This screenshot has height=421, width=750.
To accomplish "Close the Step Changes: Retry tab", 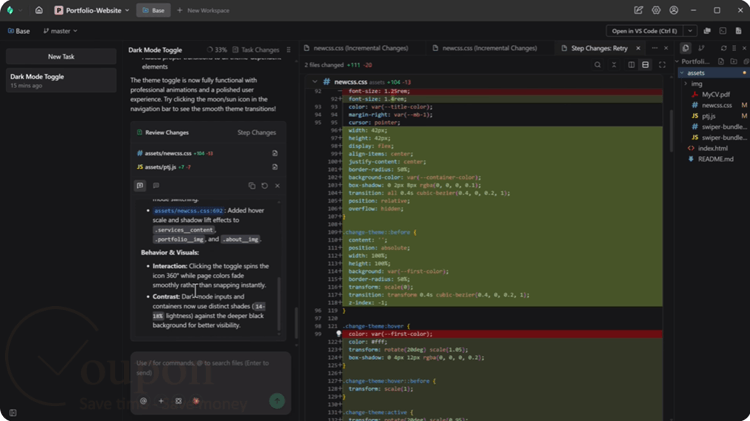I will (638, 48).
